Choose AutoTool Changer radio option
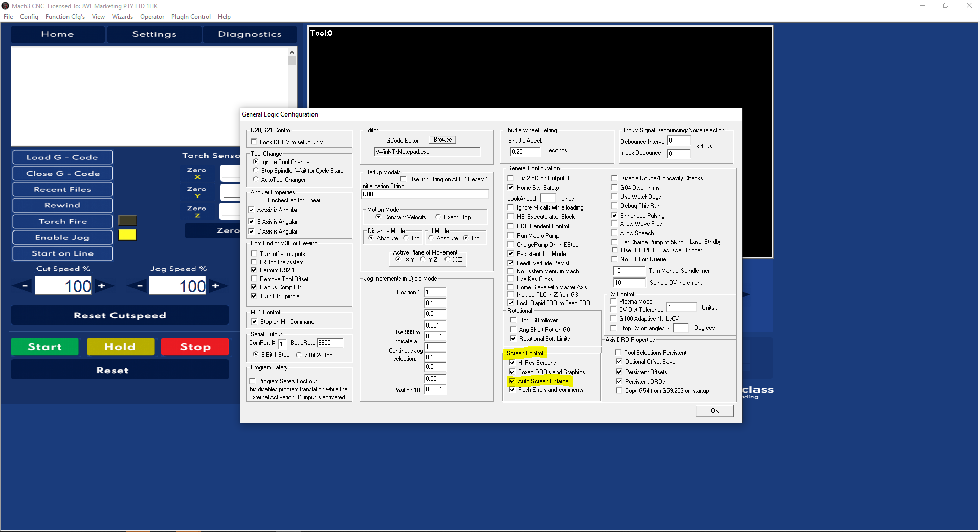The height and width of the screenshot is (532, 980). [256, 179]
